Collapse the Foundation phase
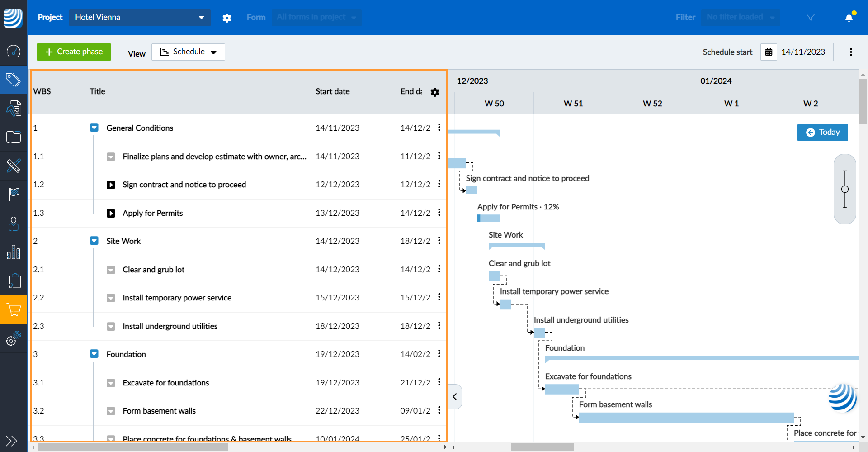Screen dimensions: 868x452 pyautogui.click(x=94, y=354)
